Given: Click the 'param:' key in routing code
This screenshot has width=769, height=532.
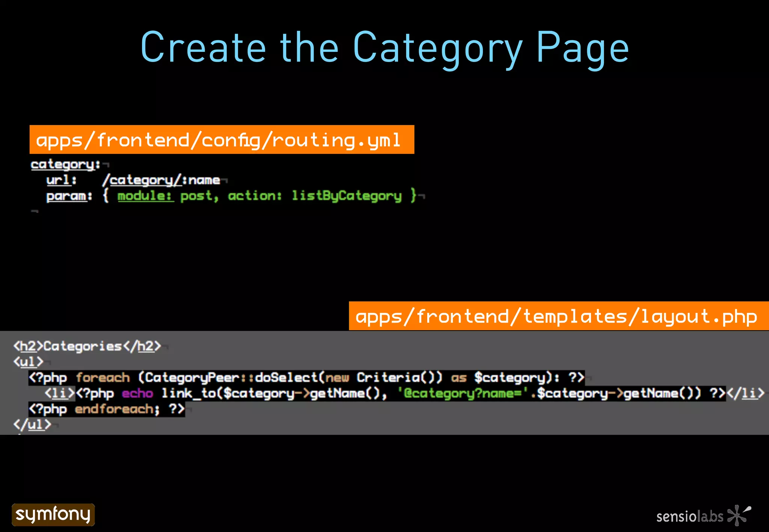Looking at the screenshot, I should [x=69, y=196].
